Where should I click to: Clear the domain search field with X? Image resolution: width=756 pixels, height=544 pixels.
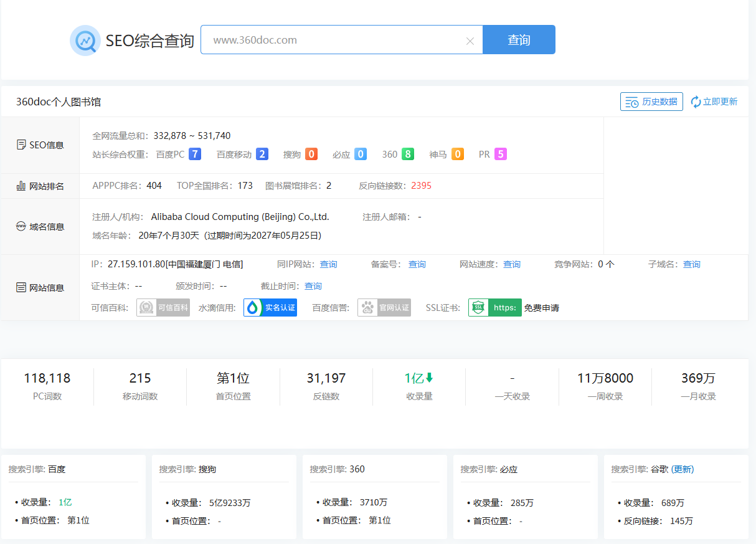coord(470,41)
